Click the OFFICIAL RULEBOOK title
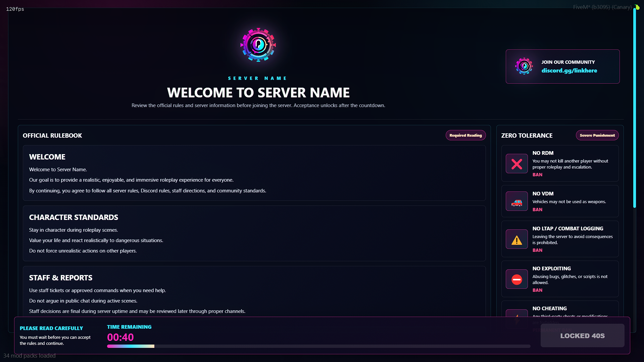The width and height of the screenshot is (644, 362). coord(52,135)
